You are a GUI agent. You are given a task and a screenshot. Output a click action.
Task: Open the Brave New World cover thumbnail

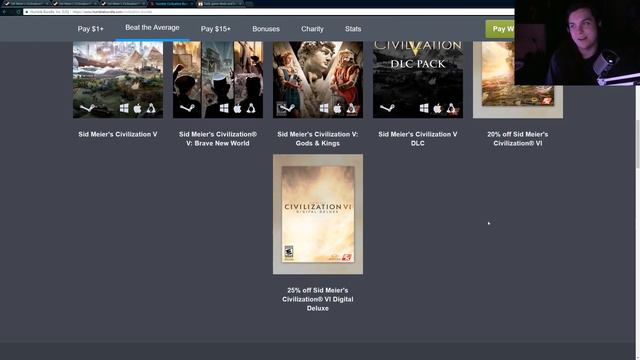218,80
